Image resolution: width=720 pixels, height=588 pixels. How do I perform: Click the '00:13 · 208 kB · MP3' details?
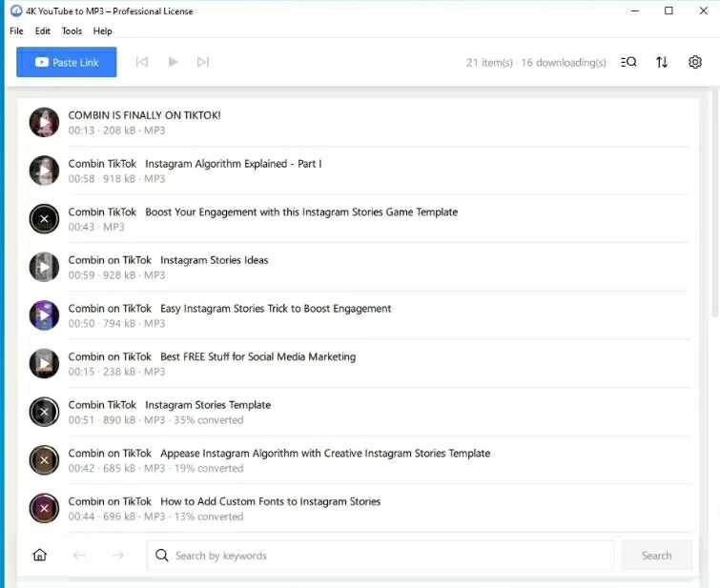pyautogui.click(x=116, y=131)
